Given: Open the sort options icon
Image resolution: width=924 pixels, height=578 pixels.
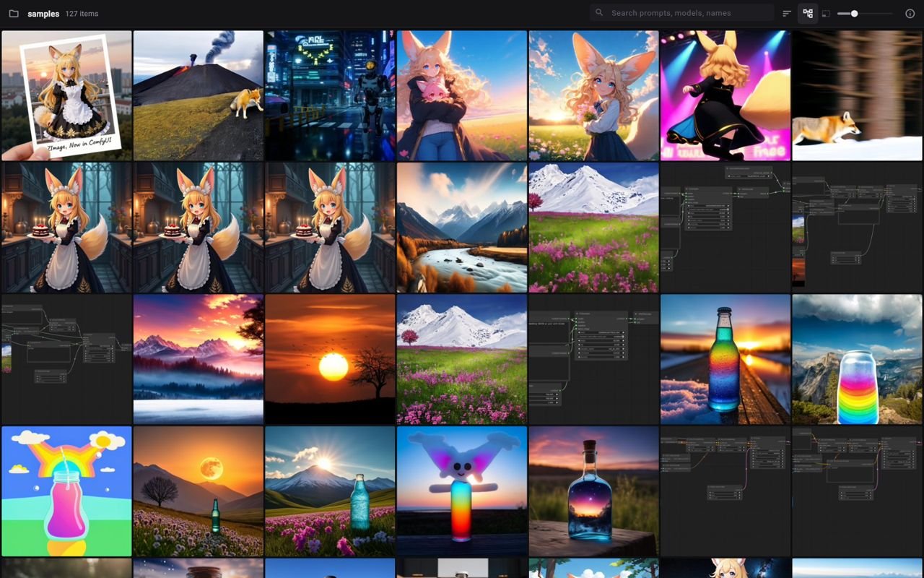Looking at the screenshot, I should tap(788, 14).
